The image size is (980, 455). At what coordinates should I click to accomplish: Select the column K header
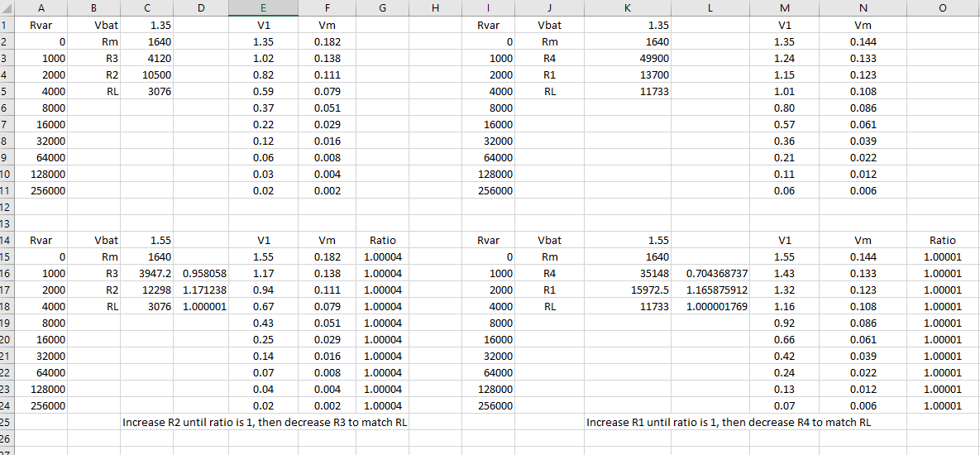626,7
